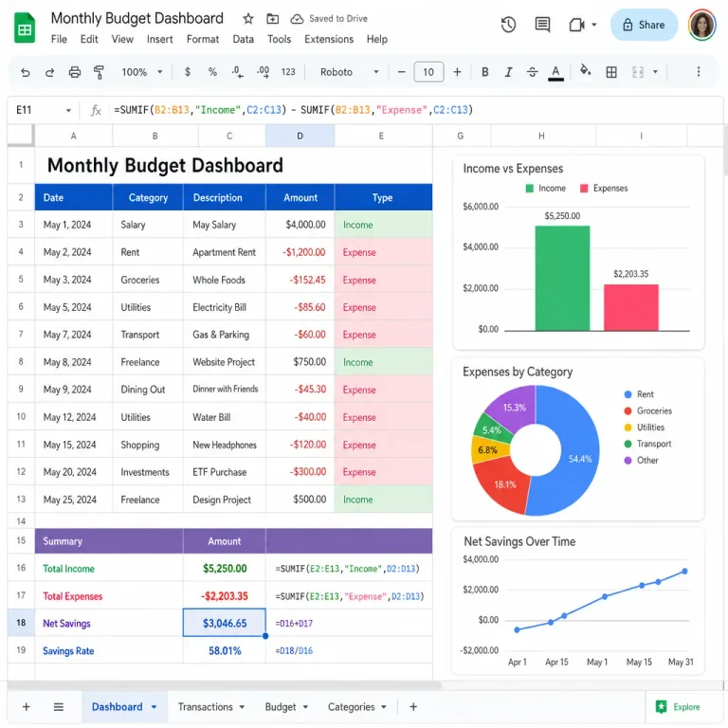Image resolution: width=728 pixels, height=728 pixels.
Task: Open text color picker
Action: coord(555,72)
